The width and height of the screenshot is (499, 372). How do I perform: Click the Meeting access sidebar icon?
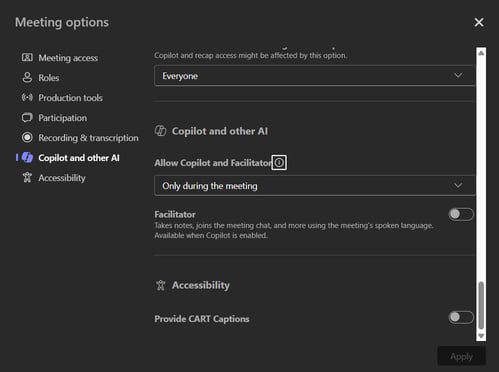point(27,58)
